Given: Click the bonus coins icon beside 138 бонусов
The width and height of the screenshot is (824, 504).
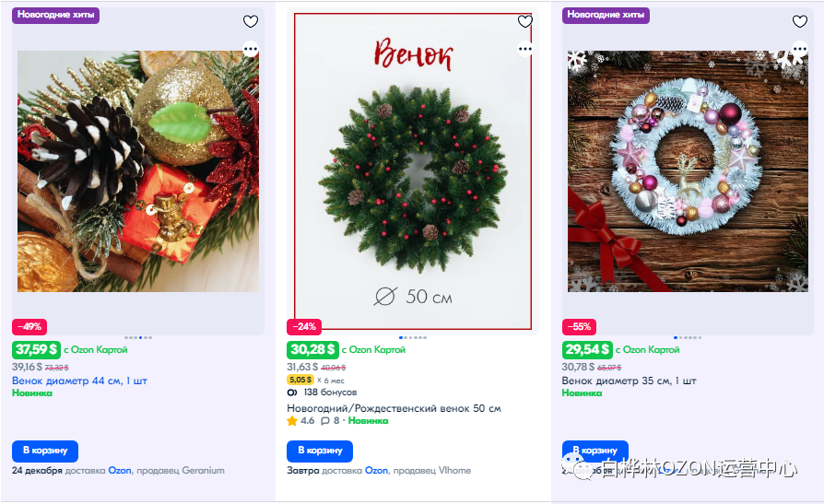Looking at the screenshot, I should pos(292,393).
